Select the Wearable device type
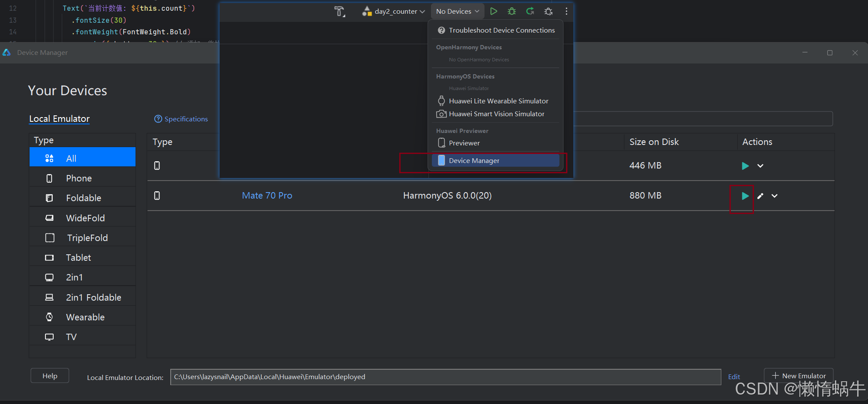The width and height of the screenshot is (868, 404). [82, 317]
